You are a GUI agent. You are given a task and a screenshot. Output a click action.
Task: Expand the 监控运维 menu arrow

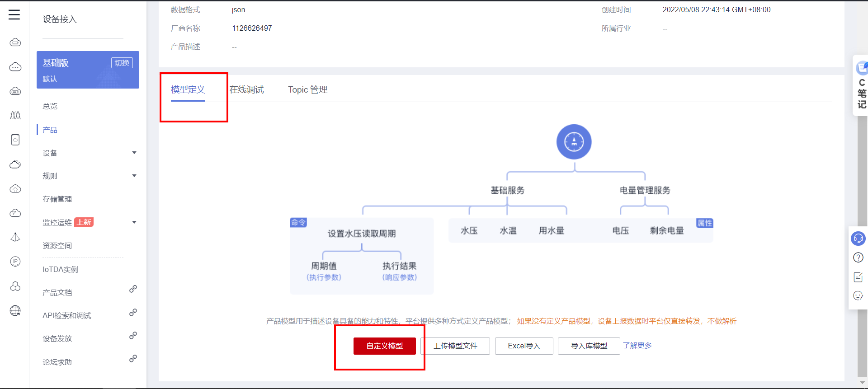point(134,222)
